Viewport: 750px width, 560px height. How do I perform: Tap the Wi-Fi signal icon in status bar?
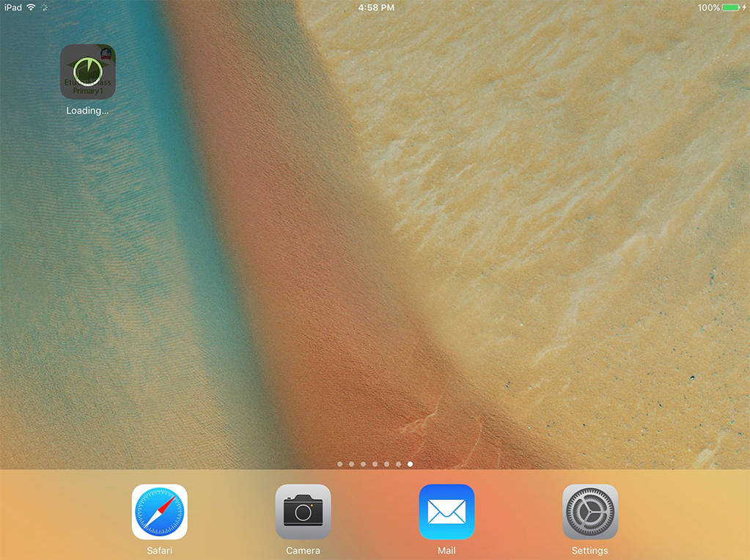[x=31, y=7]
